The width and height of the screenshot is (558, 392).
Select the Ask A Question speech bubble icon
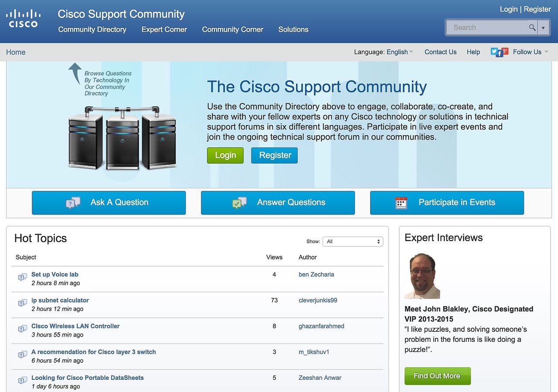pos(72,202)
